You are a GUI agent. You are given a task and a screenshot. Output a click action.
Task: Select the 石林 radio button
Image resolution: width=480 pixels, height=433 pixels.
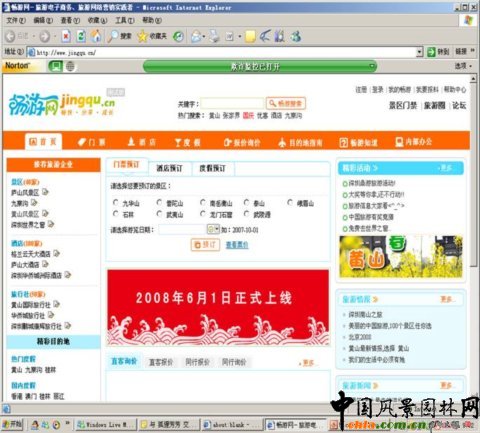tap(116, 214)
